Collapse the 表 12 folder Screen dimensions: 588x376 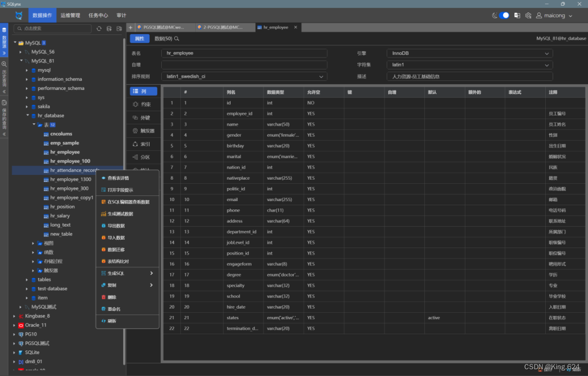(x=34, y=125)
